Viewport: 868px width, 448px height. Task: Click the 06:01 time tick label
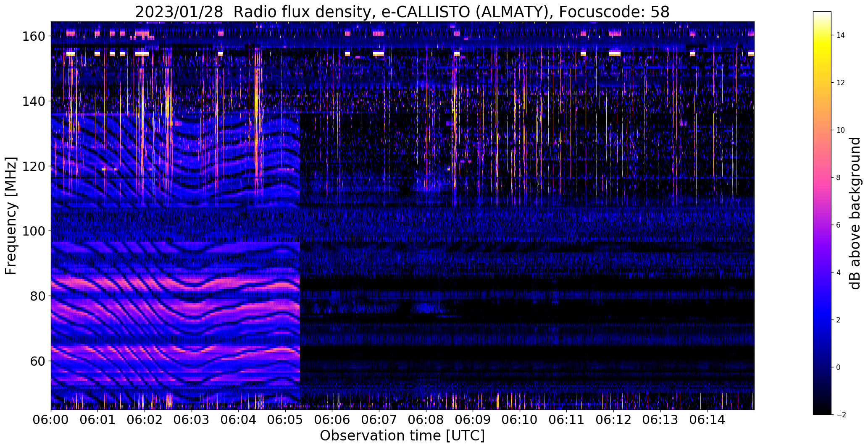[x=98, y=420]
